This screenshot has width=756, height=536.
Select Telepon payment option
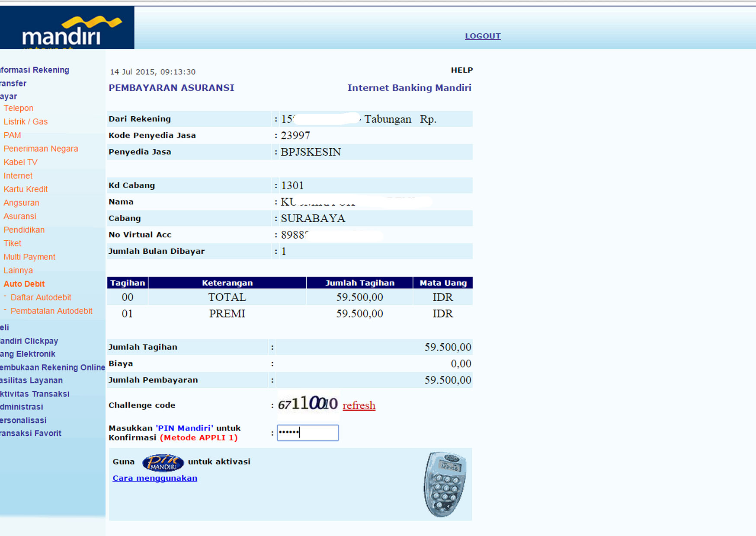19,108
